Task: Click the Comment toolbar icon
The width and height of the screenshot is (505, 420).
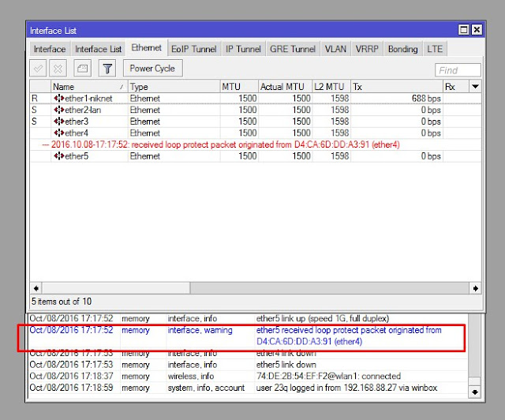Action: [82, 69]
